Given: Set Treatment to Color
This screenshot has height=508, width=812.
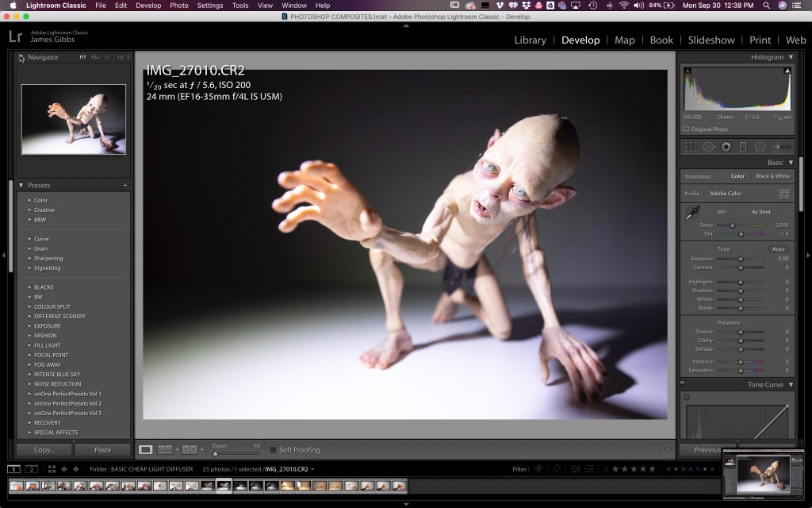Looking at the screenshot, I should (x=737, y=176).
